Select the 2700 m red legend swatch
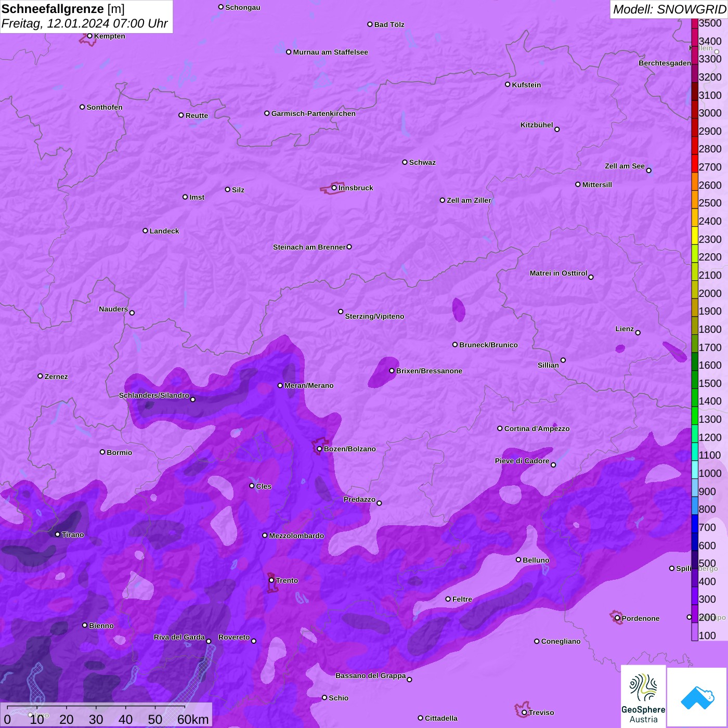This screenshot has width=728, height=728. coord(695,163)
